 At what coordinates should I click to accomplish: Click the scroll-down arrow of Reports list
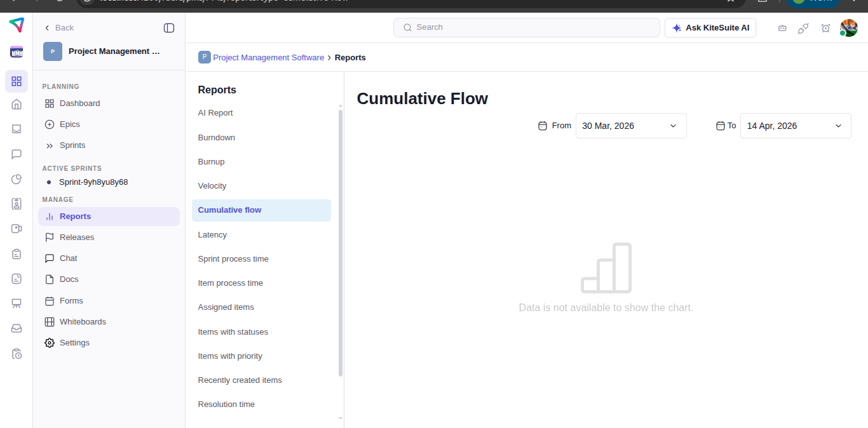(341, 418)
